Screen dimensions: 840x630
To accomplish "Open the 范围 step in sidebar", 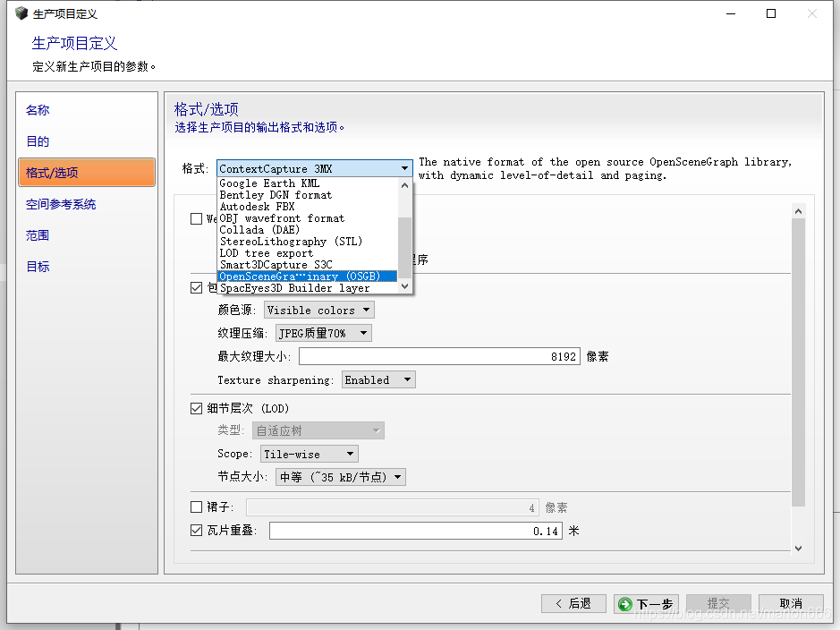I will (x=38, y=235).
